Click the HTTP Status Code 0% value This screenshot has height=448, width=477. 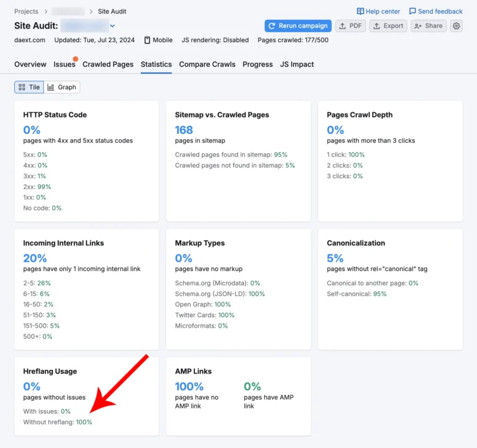tap(32, 130)
